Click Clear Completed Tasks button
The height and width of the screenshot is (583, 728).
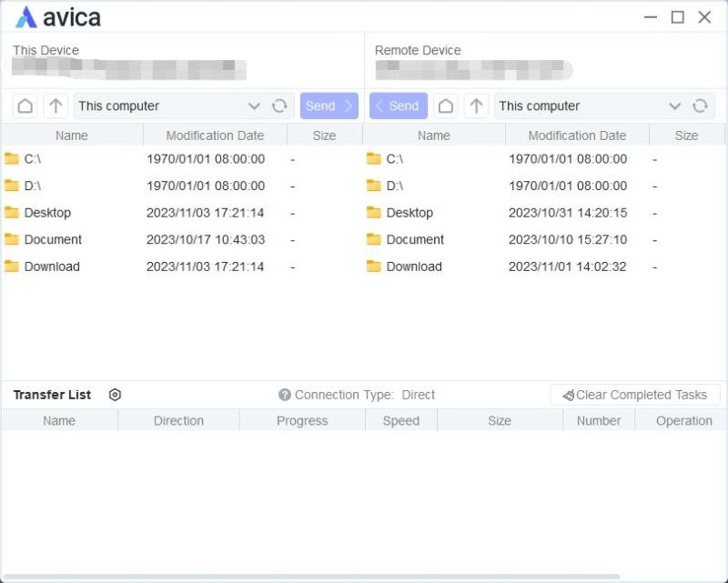point(635,395)
